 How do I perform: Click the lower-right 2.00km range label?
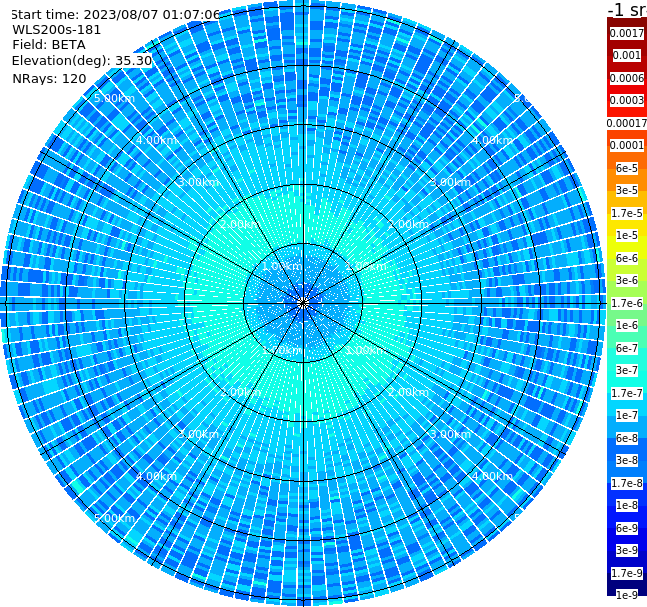click(408, 392)
